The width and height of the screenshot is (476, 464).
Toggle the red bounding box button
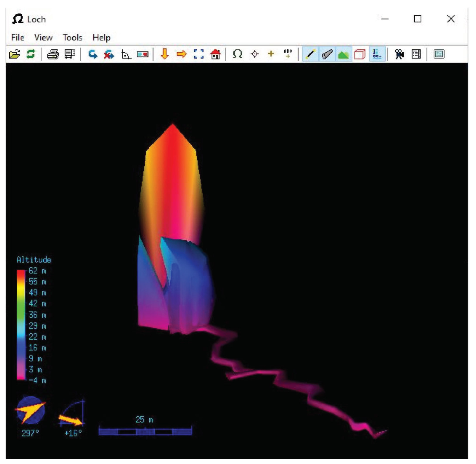[x=360, y=54]
